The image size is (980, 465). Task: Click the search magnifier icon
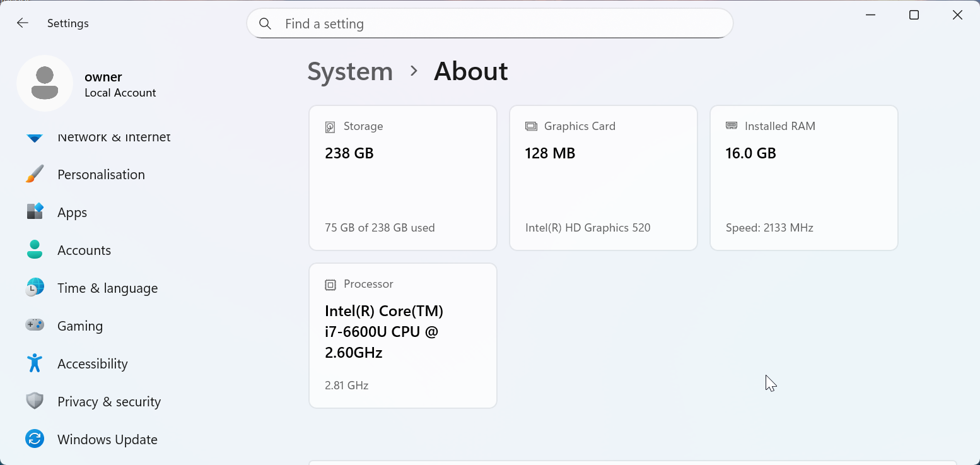pyautogui.click(x=265, y=24)
